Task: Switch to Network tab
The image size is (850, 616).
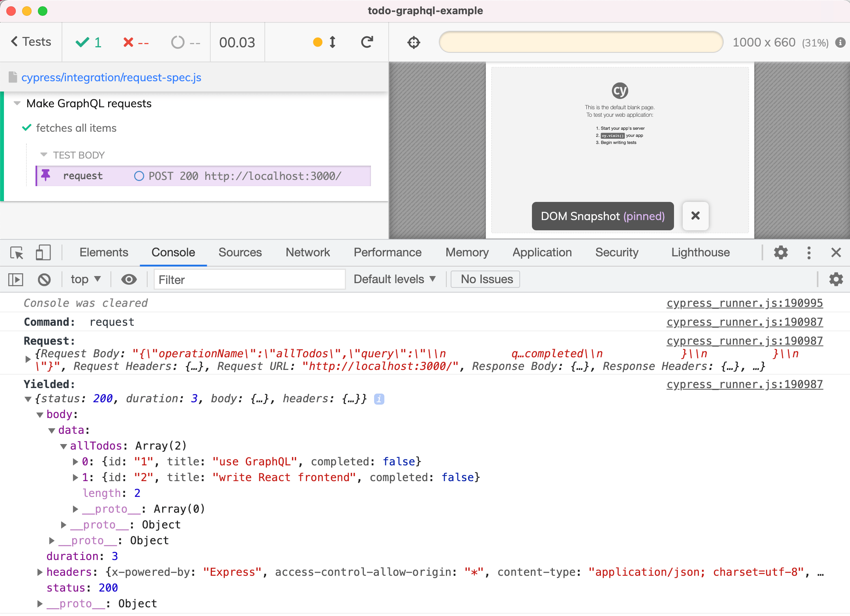Action: coord(308,252)
